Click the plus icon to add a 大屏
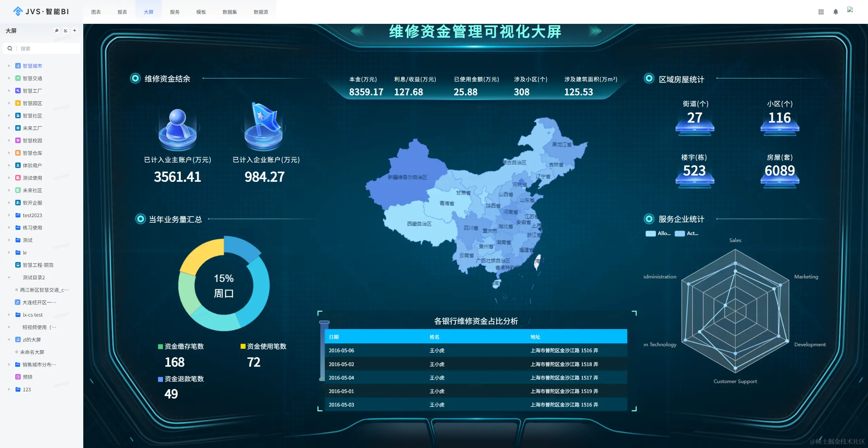The width and height of the screenshot is (868, 448). pos(74,30)
